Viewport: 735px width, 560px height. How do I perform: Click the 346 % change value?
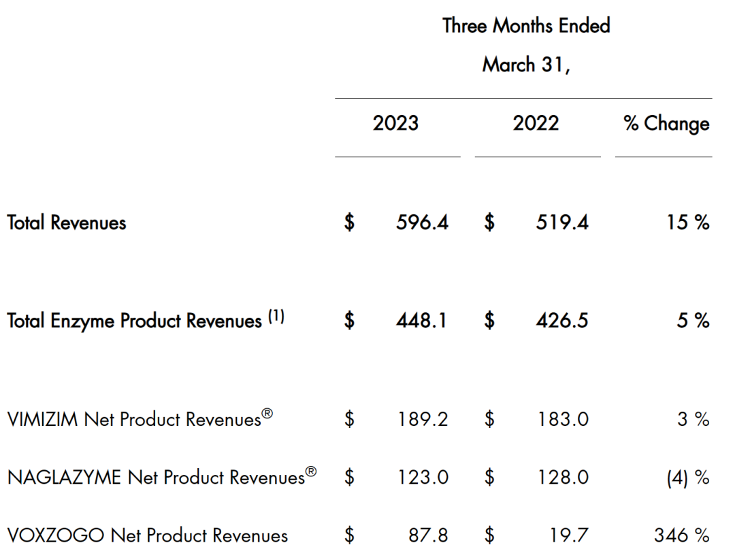click(x=682, y=536)
